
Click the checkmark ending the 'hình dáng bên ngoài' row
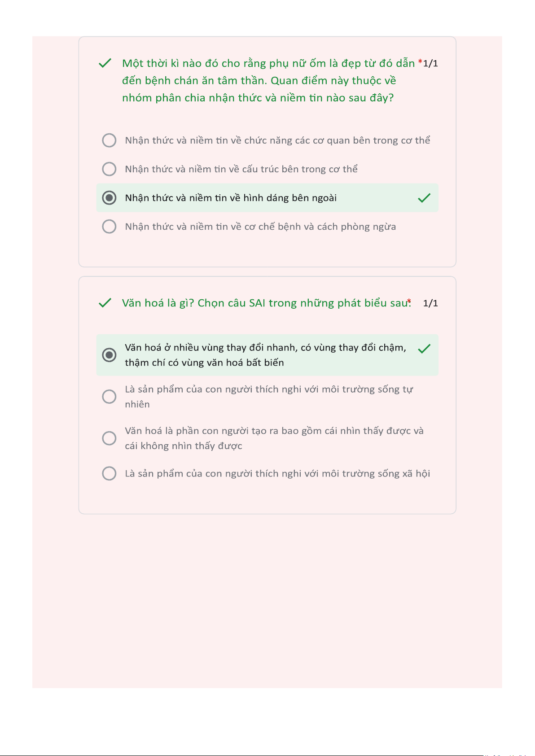tap(424, 198)
